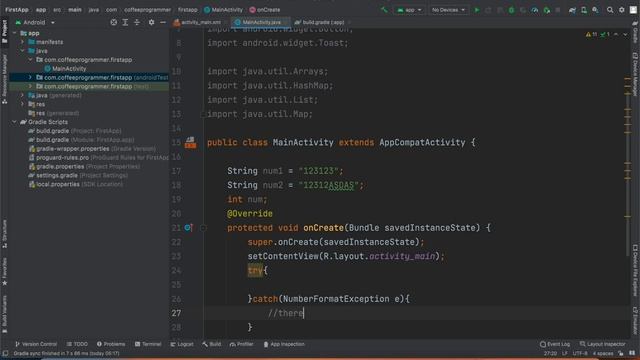Image resolution: width=640 pixels, height=360 pixels.
Task: Expand the manifests folder
Action: [x=23, y=42]
